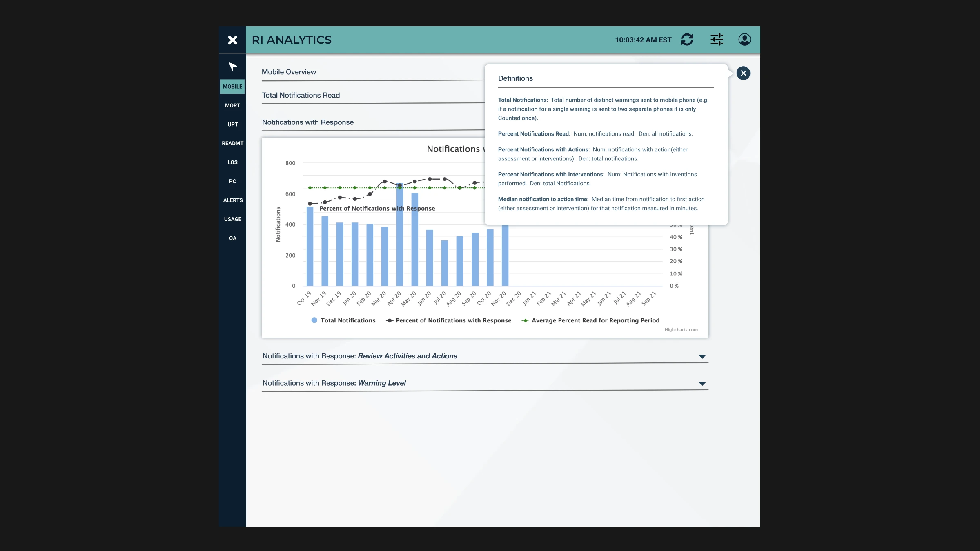This screenshot has width=980, height=551.
Task: Click the Jul 20 notifications bar
Action: (x=445, y=263)
